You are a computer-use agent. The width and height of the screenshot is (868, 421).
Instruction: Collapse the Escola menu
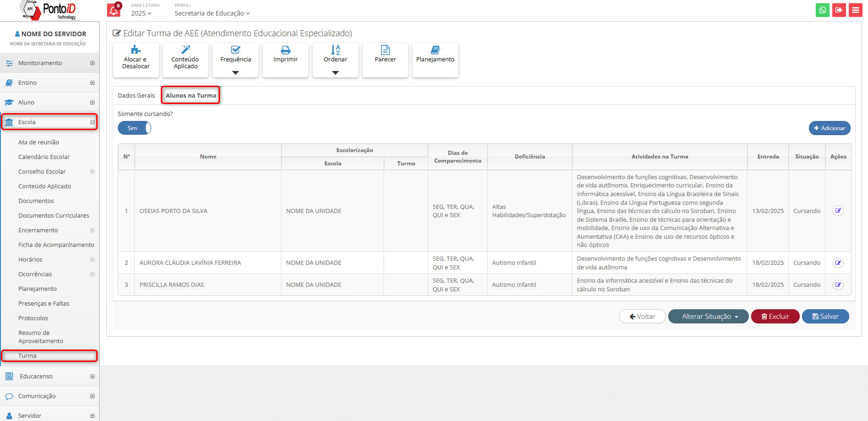pyautogui.click(x=93, y=122)
